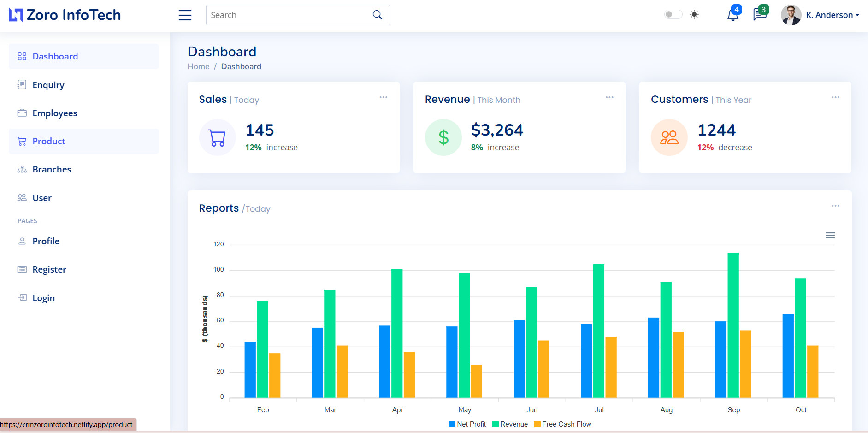Screen dimensions: 868x433
Task: Open the notifications bell
Action: [x=733, y=15]
